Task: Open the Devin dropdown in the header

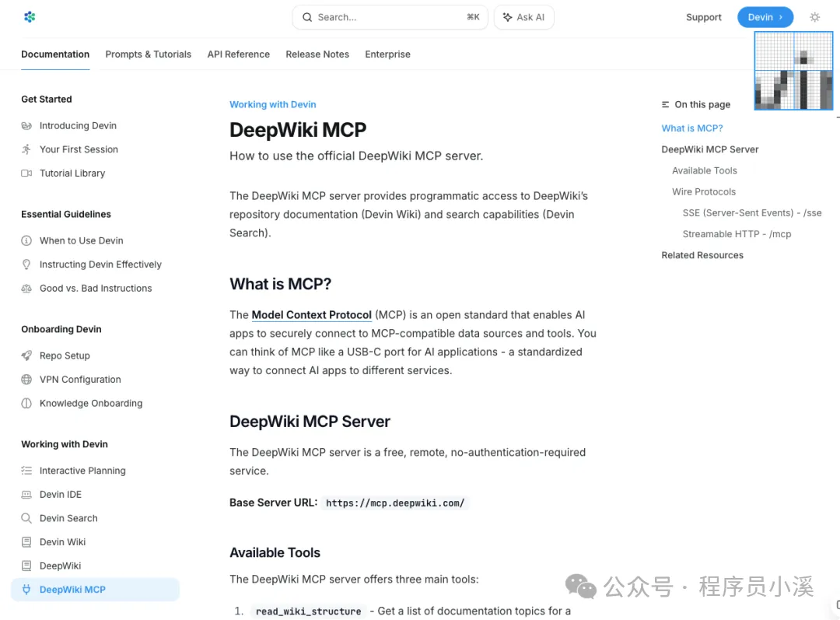Action: pyautogui.click(x=765, y=16)
